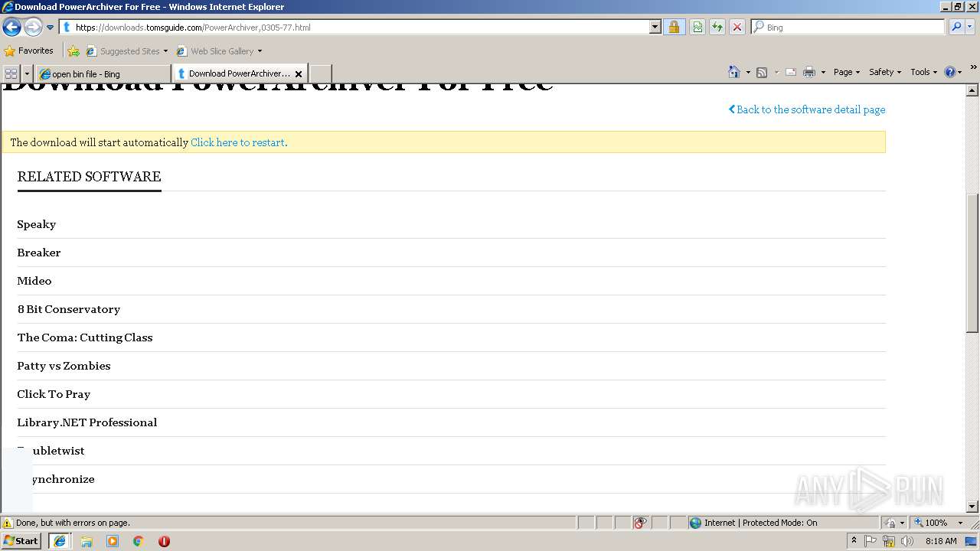Click the privacy report blocked-eye icon
The height and width of the screenshot is (551, 980).
[640, 523]
